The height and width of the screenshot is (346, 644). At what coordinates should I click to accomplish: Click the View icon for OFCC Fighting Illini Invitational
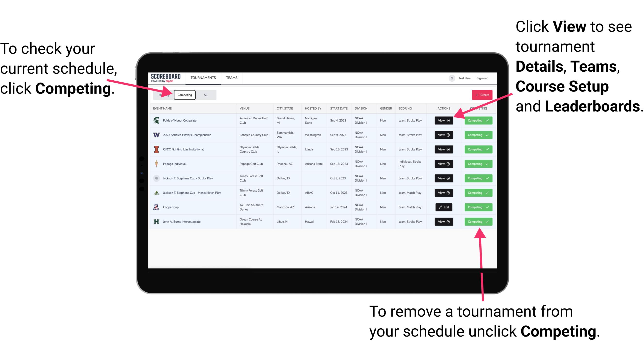coord(443,150)
